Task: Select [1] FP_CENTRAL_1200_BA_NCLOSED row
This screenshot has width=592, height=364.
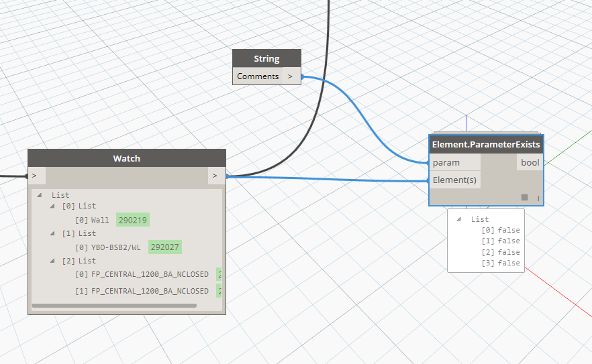Action: pyautogui.click(x=142, y=291)
